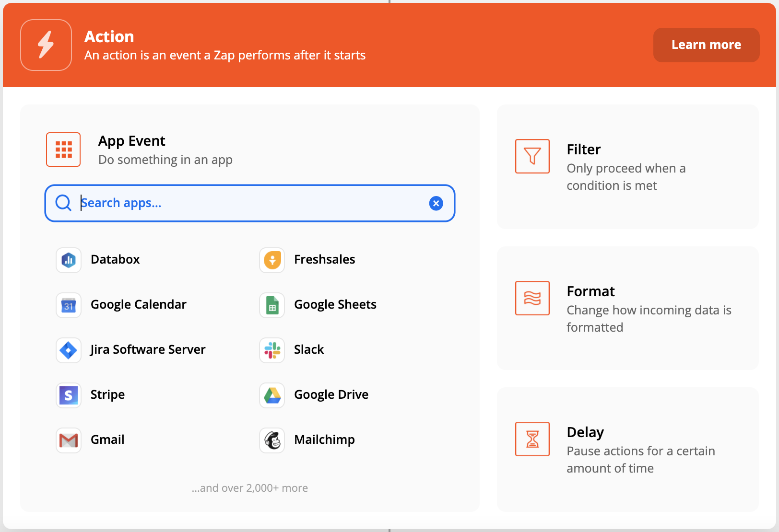The image size is (779, 532).
Task: Select the Google Calendar app icon
Action: point(69,305)
